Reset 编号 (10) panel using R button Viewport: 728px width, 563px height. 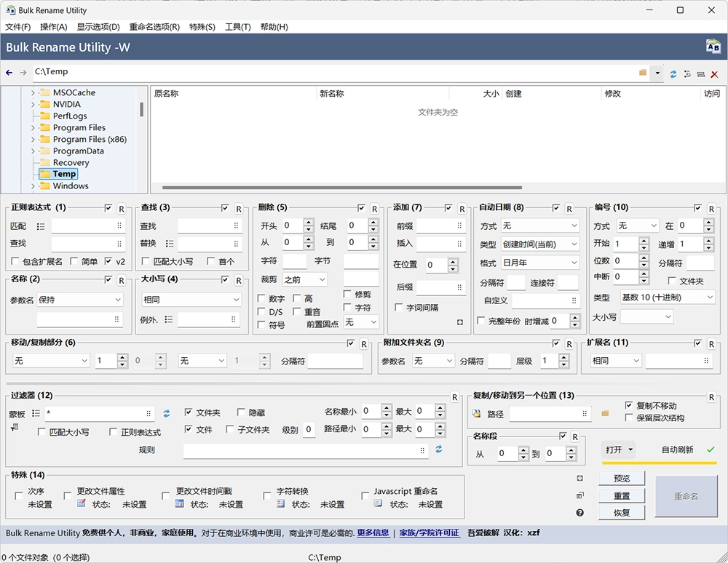711,209
